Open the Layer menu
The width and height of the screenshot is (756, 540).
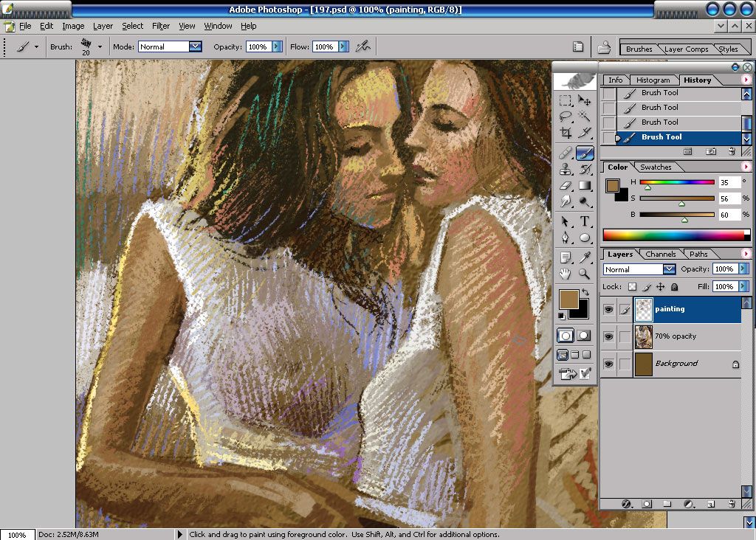point(103,26)
